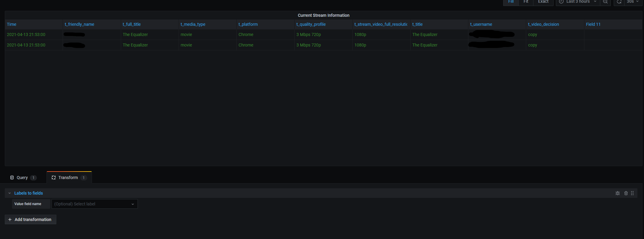Sort by the t_username column header
Screen dimensions: 644x239
(481, 24)
